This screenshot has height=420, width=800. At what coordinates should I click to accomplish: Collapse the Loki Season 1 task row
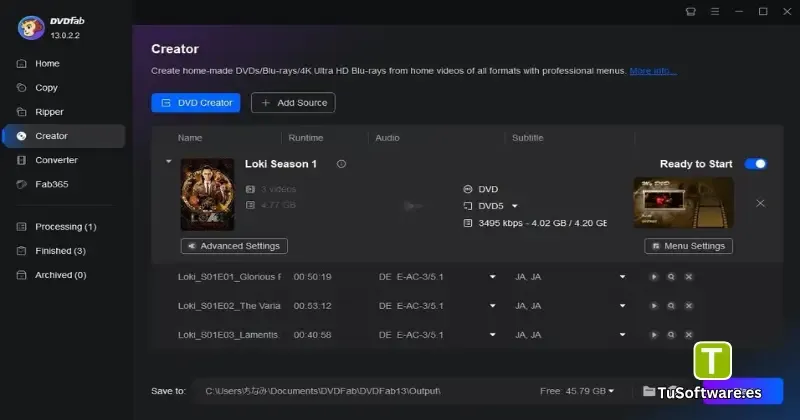[x=168, y=162]
